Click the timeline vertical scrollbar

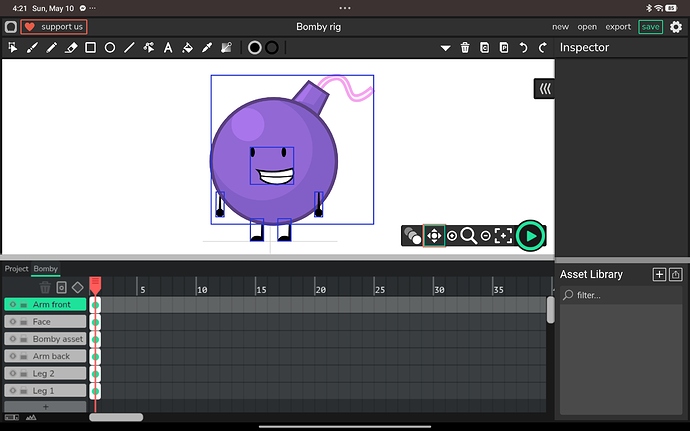(550, 310)
